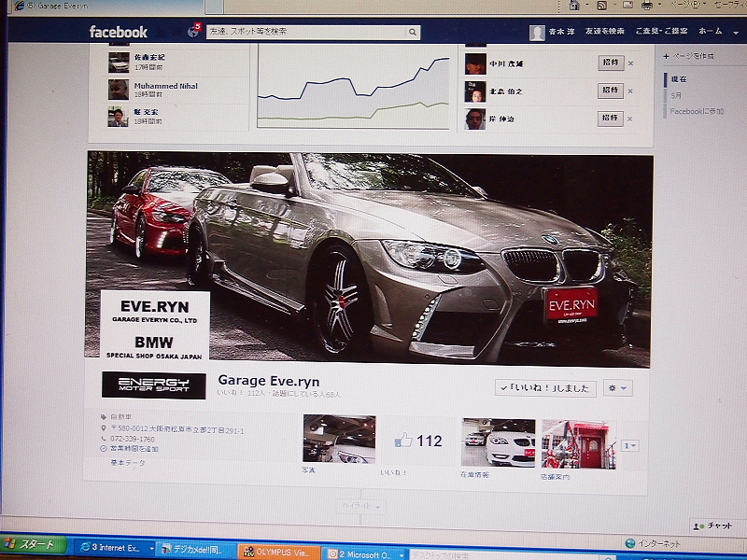Click Muhammed Nihal's profile picture

(118, 90)
